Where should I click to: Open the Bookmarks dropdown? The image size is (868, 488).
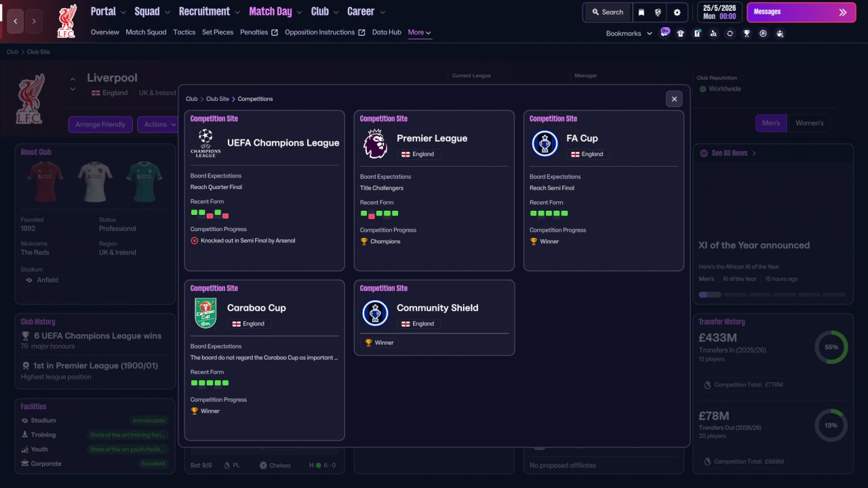(629, 33)
